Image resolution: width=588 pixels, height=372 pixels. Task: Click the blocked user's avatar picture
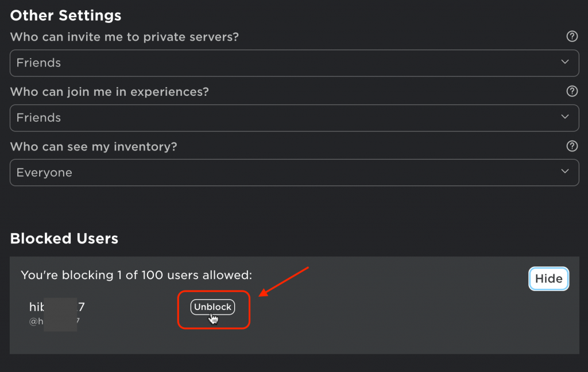point(61,314)
